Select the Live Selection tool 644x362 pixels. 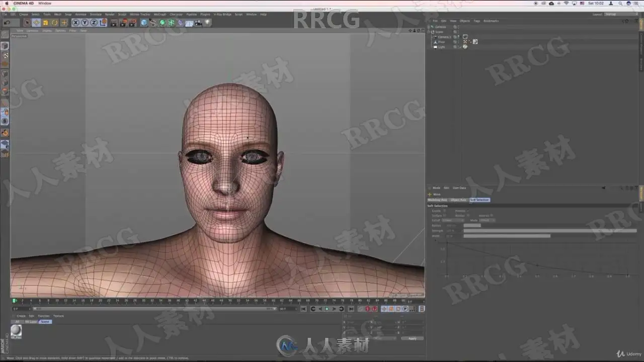click(x=27, y=23)
